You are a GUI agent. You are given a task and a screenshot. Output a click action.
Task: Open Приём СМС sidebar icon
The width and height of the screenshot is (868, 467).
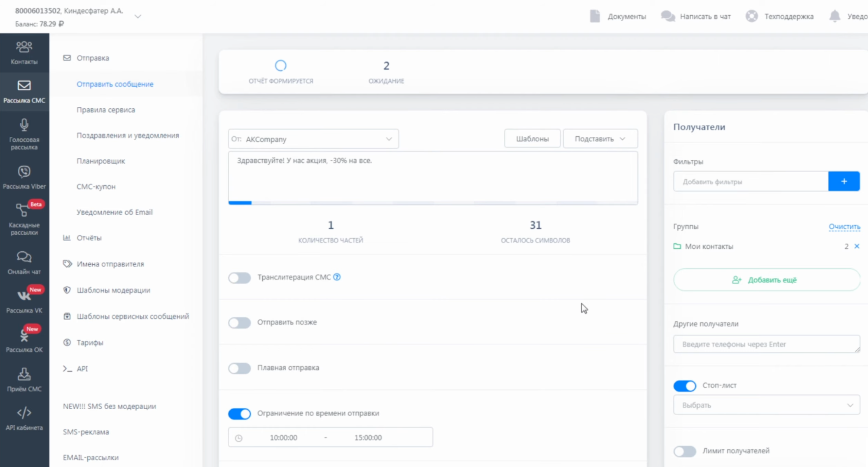[x=24, y=374]
